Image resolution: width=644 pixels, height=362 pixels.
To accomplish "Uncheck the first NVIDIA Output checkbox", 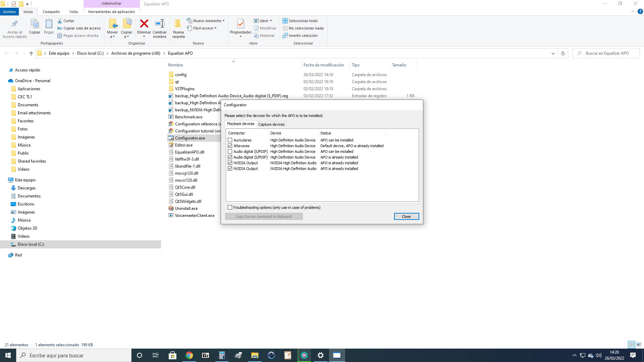I will (x=230, y=163).
